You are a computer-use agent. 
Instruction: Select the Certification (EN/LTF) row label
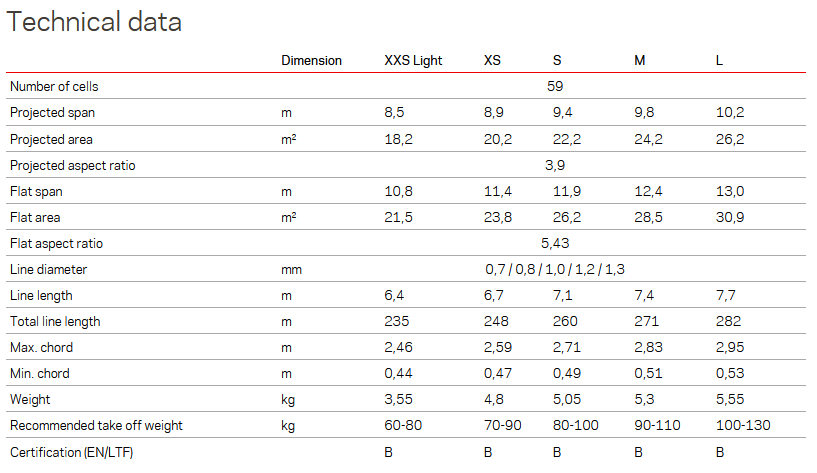(71, 452)
